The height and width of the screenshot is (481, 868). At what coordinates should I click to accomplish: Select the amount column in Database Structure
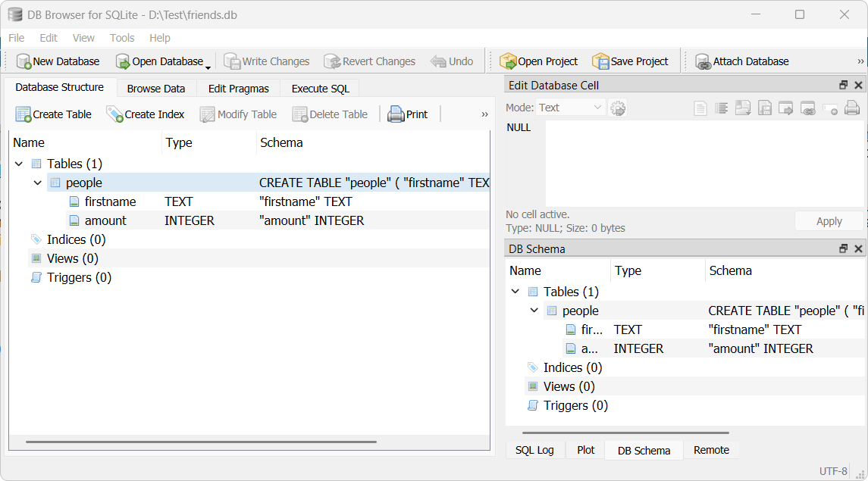[105, 220]
